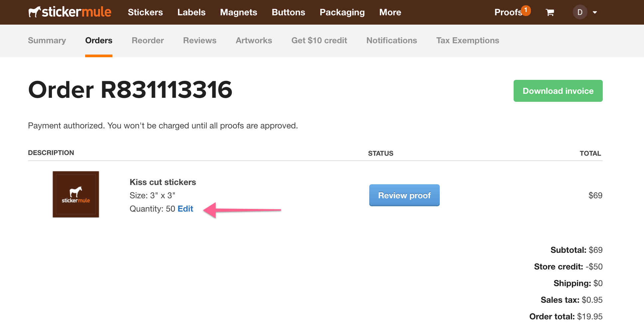
Task: Go to Tax Exemptions tab
Action: coord(468,41)
